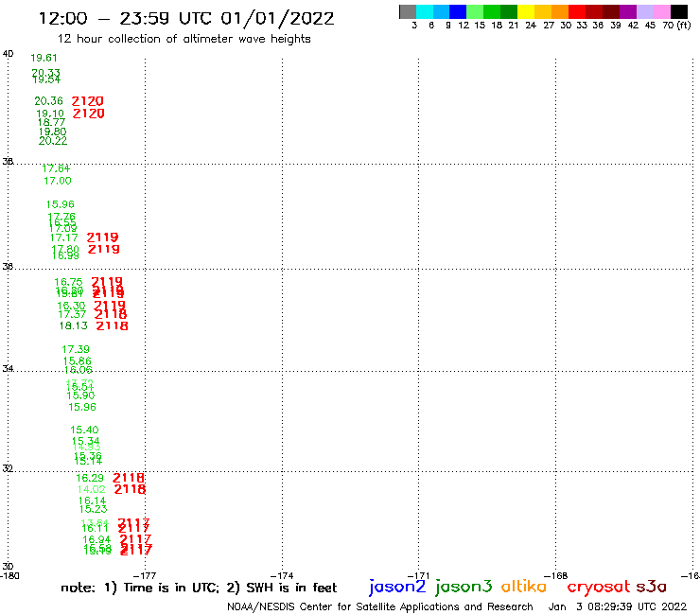Viewport: 700px width, 615px height.
Task: Click the timestamp 'Jan 3 08:29:39 UTC 2022'
Action: [x=618, y=607]
